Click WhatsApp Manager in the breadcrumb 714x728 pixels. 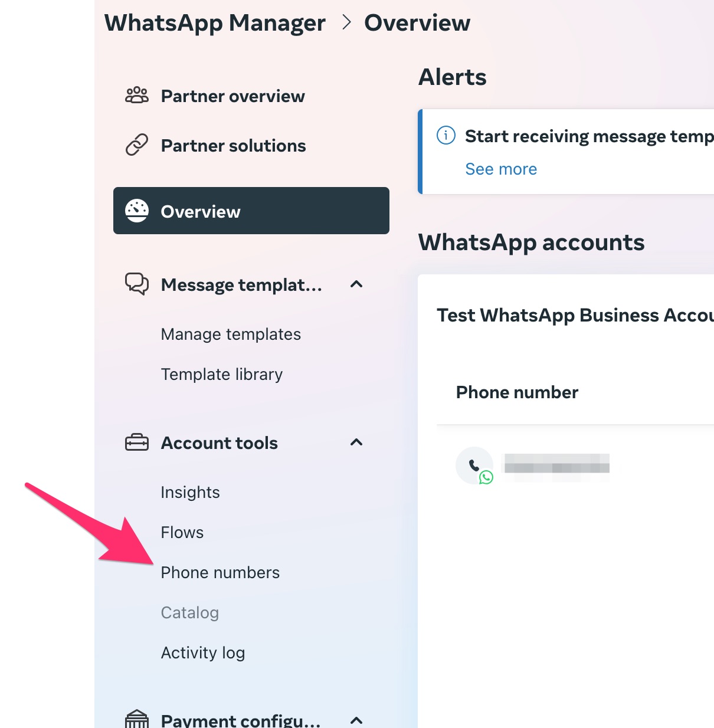215,23
